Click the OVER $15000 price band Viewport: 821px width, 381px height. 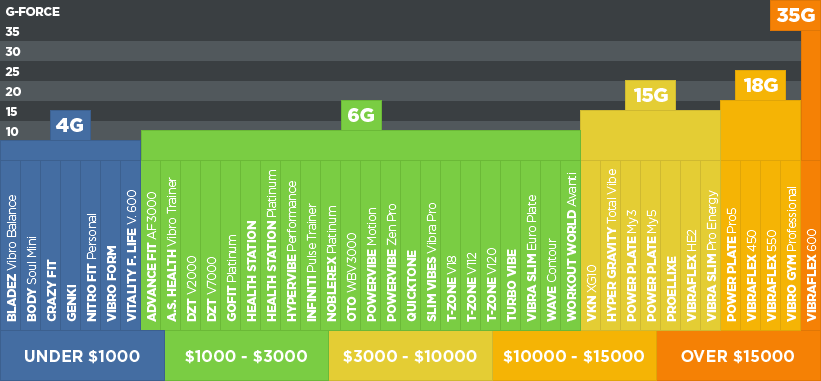click(x=739, y=356)
